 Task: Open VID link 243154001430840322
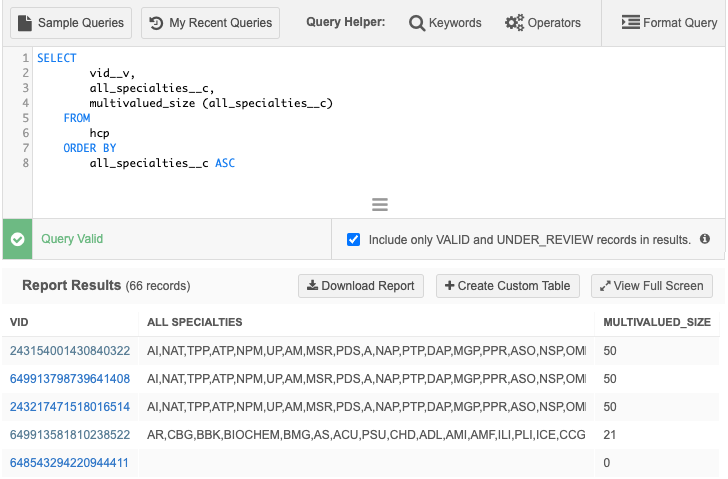click(70, 351)
